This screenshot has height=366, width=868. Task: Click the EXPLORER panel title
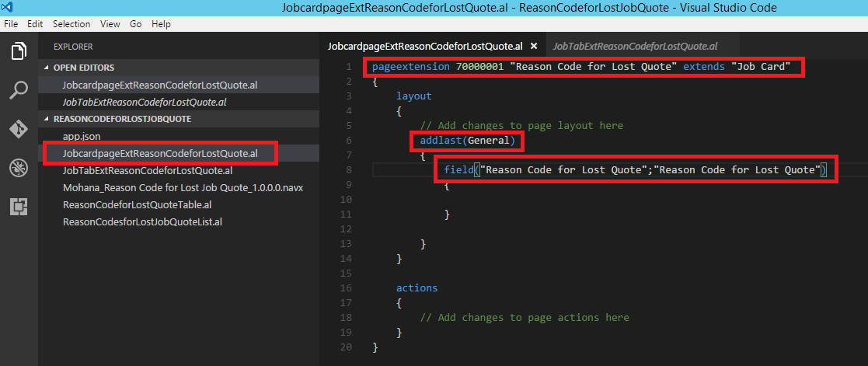(x=73, y=47)
